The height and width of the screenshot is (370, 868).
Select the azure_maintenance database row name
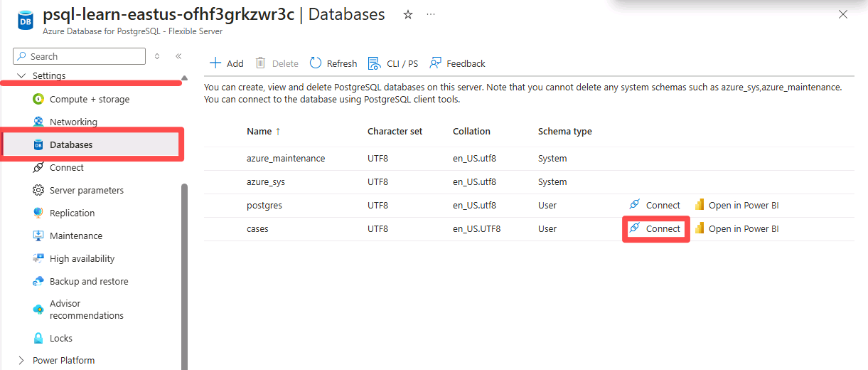[x=286, y=158]
